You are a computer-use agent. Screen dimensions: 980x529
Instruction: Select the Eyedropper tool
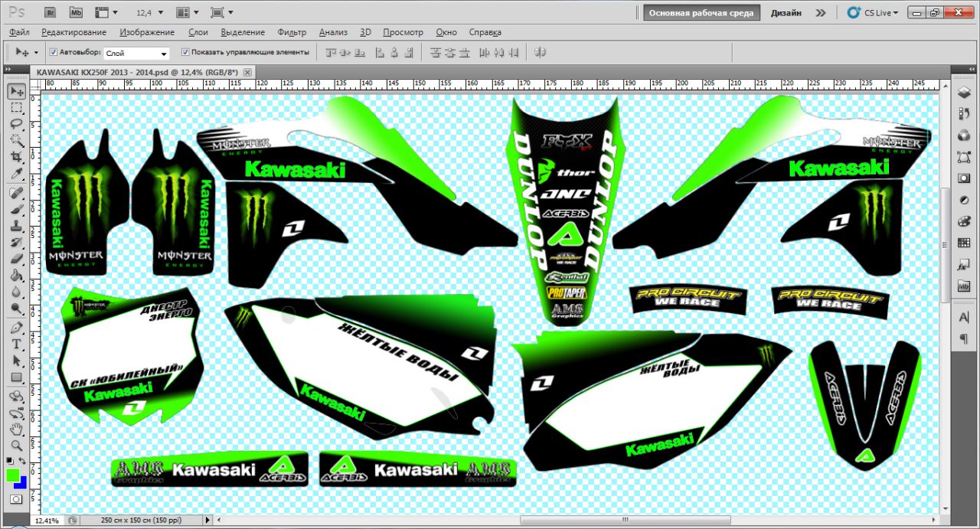pyautogui.click(x=16, y=173)
